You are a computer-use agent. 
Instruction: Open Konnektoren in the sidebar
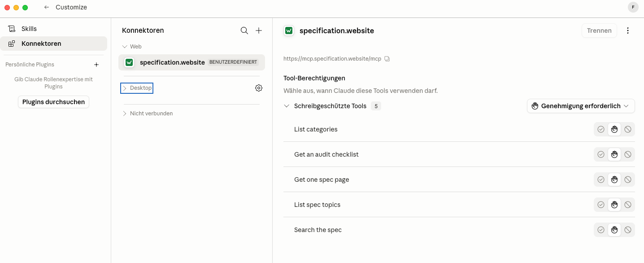click(x=53, y=44)
